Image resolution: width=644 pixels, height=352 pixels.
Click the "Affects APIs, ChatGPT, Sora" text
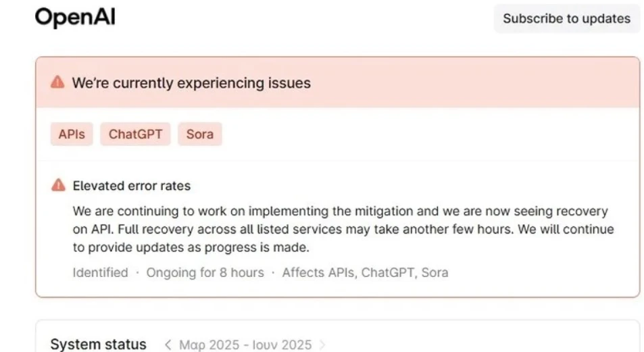point(365,273)
